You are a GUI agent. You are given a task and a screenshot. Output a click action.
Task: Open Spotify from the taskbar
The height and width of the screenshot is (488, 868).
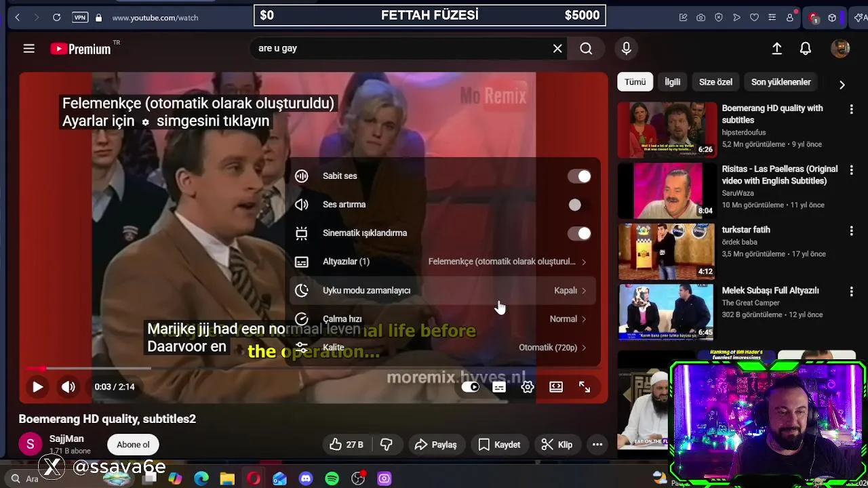pos(332,479)
